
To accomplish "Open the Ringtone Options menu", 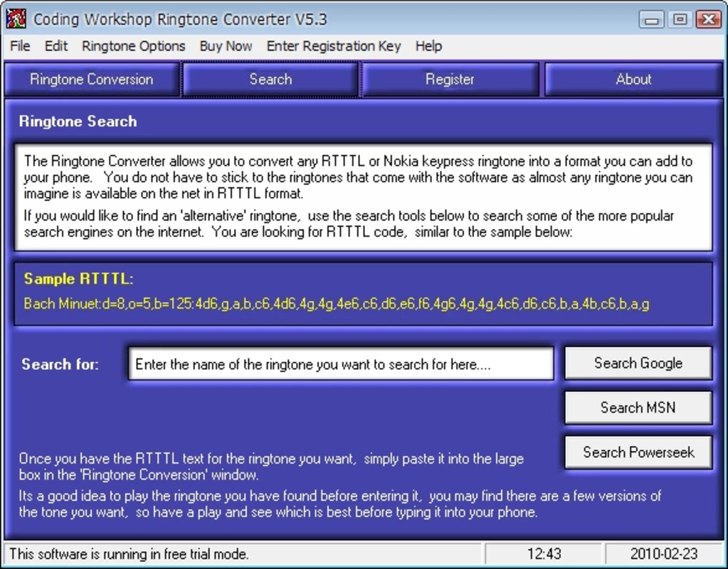I will [x=133, y=46].
